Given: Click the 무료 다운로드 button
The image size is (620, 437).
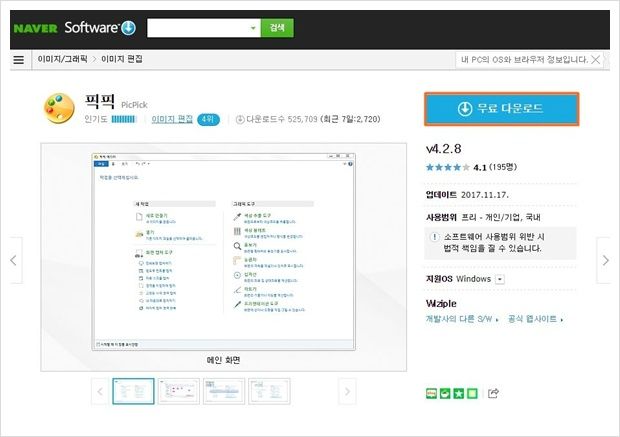Looking at the screenshot, I should pos(502,109).
